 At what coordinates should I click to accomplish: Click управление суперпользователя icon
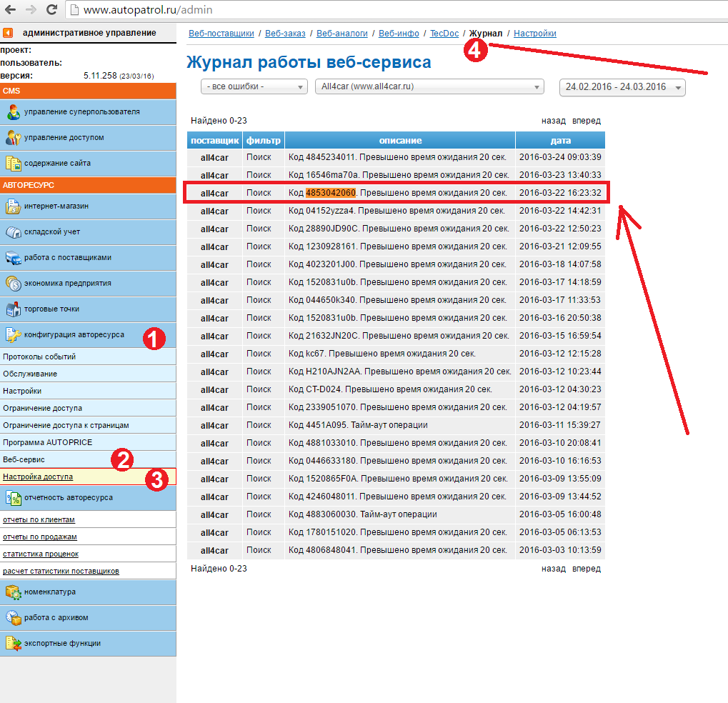(x=13, y=112)
